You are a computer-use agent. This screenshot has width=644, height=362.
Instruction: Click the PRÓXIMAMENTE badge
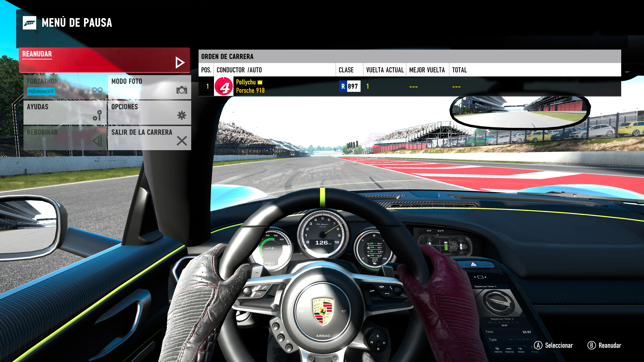[41, 92]
